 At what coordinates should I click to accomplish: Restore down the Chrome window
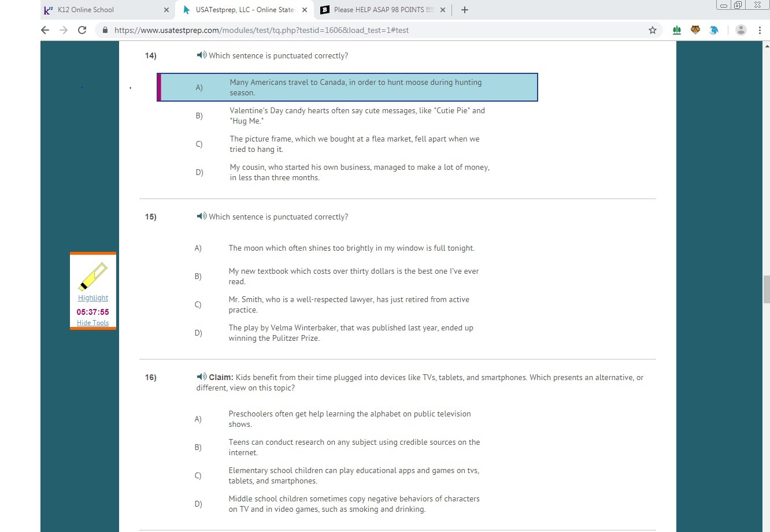coord(738,5)
